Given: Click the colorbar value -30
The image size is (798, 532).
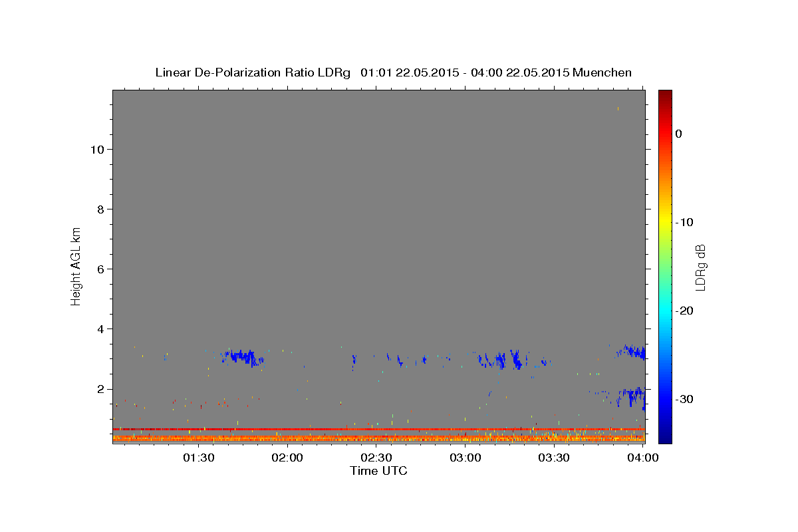Looking at the screenshot, I should pos(685,399).
